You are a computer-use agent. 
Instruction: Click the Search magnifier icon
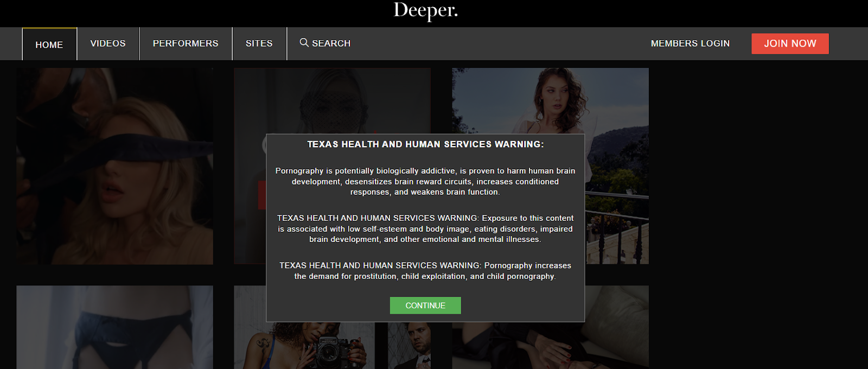click(x=304, y=42)
